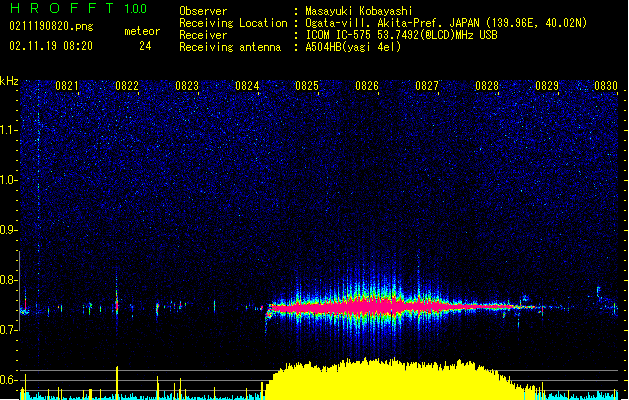This screenshot has width=629, height=400.
Task: Click the Receiving Location label
Action: (x=233, y=23)
